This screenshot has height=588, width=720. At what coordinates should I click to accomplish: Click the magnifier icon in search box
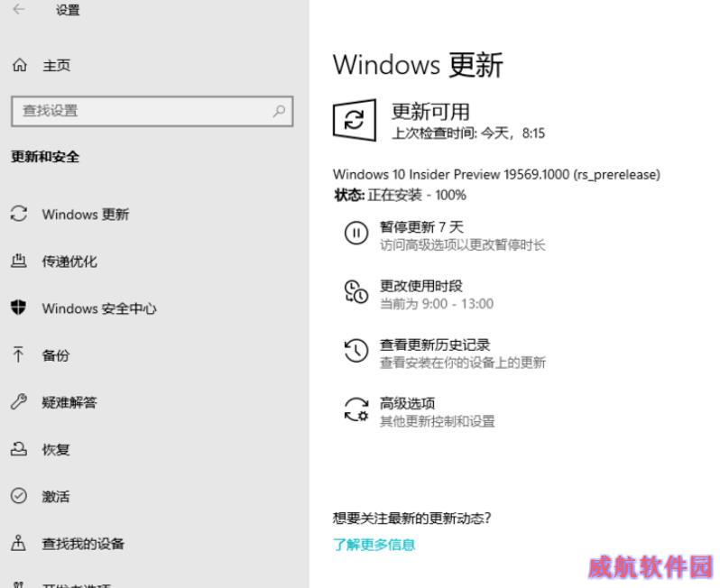pos(279,111)
